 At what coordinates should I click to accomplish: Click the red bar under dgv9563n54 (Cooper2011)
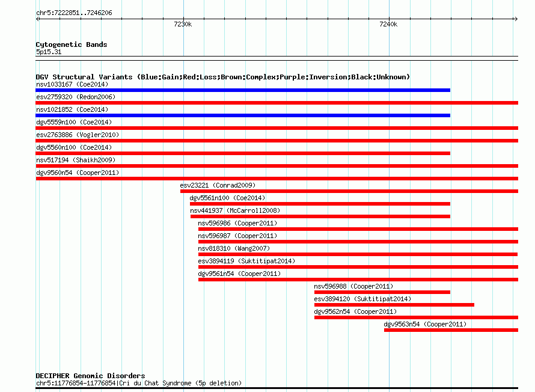tap(451, 330)
